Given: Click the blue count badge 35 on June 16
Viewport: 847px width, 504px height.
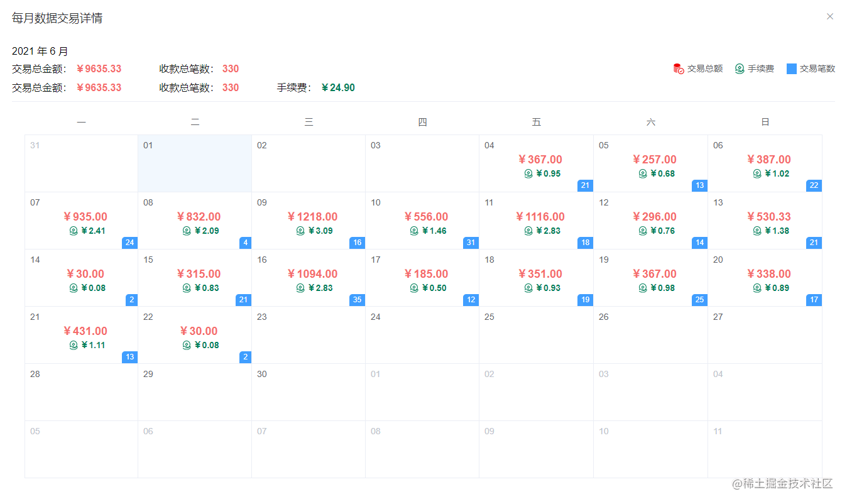Looking at the screenshot, I should (356, 300).
